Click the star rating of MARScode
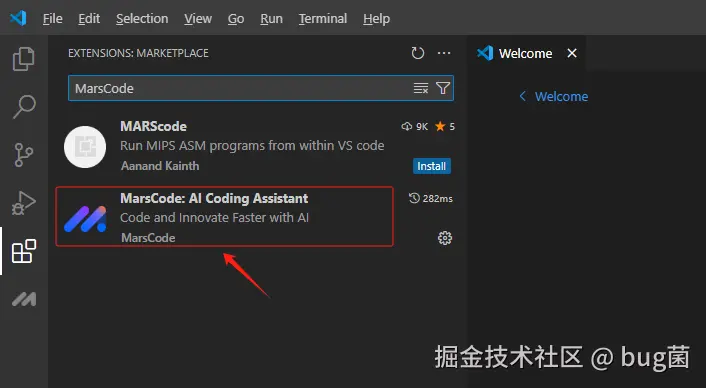This screenshot has width=706, height=388. pos(445,126)
